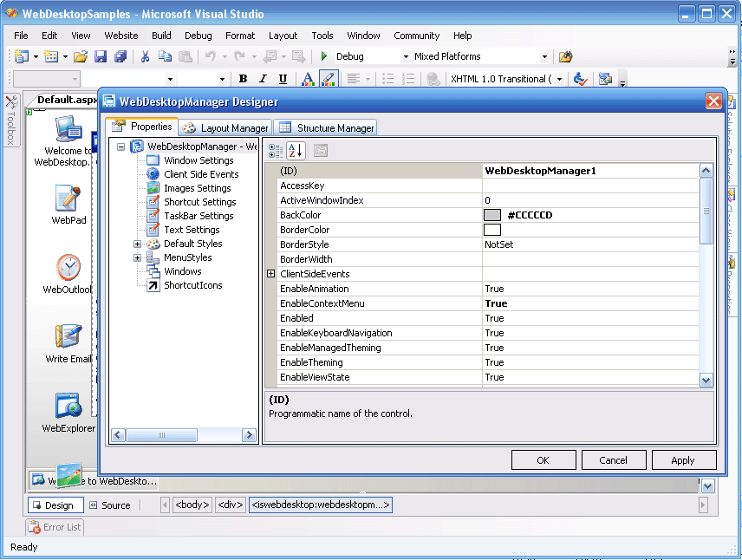This screenshot has height=560, width=742.
Task: Click the Cancel button
Action: click(613, 460)
